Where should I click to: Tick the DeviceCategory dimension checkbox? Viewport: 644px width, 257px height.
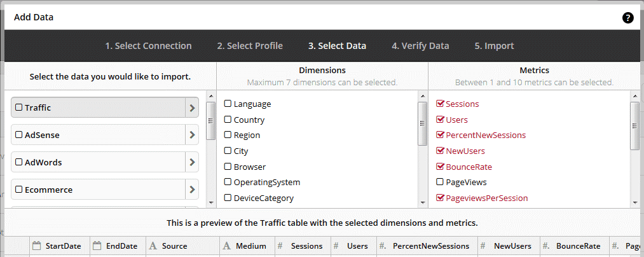click(x=228, y=197)
